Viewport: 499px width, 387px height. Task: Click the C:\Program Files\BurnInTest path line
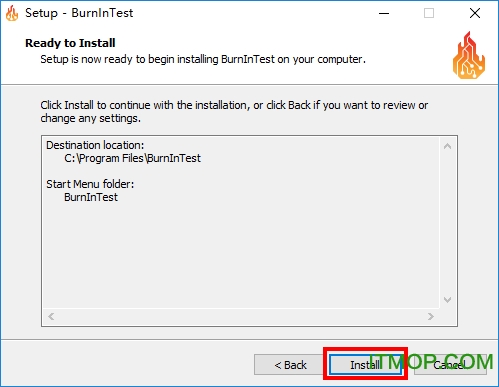[132, 158]
